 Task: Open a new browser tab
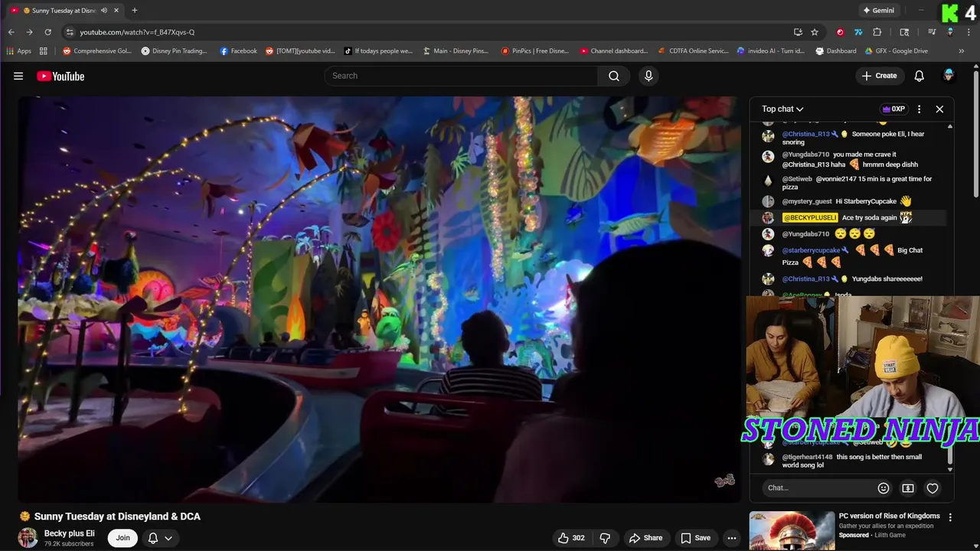click(135, 10)
